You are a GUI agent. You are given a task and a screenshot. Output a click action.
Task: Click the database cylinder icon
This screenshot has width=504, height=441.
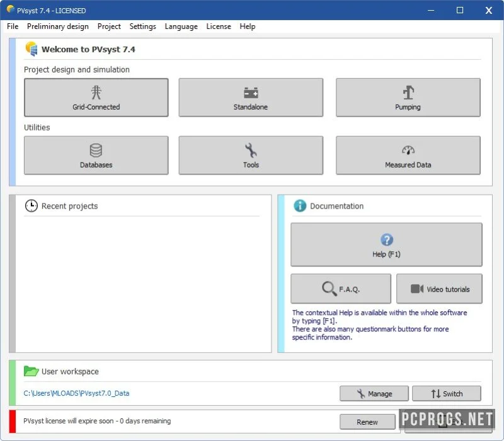pos(96,150)
